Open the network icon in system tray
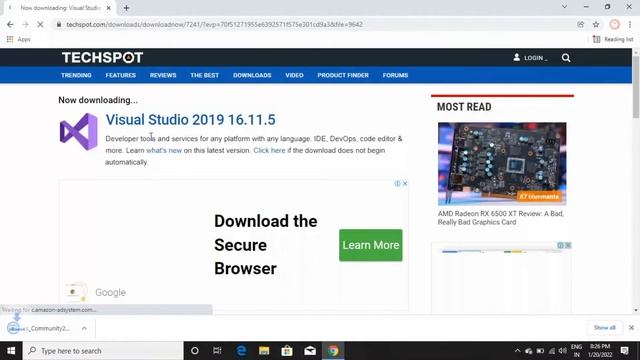Screen dimensions: 640x360 (552, 351)
